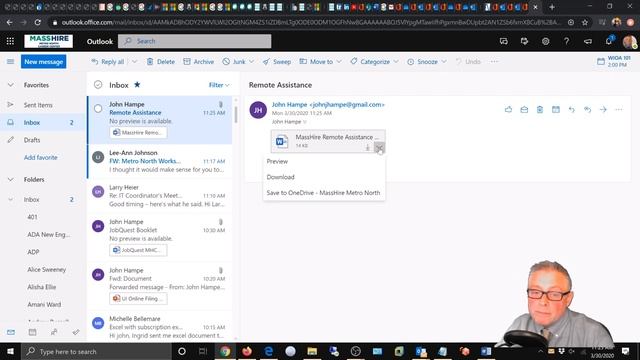Open the Move to dropdown arrow
The height and width of the screenshot is (360, 640).
(x=339, y=62)
